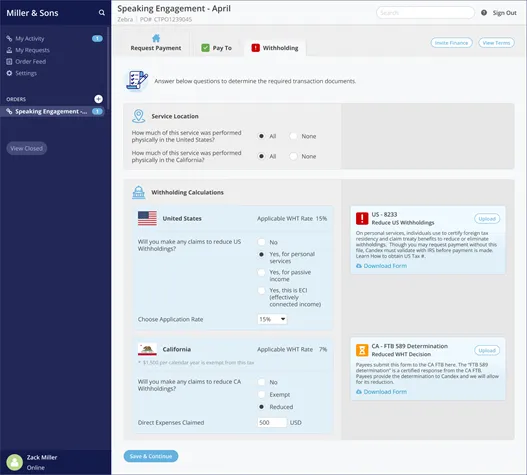Choose Exempt for CA withholdings

(261, 394)
